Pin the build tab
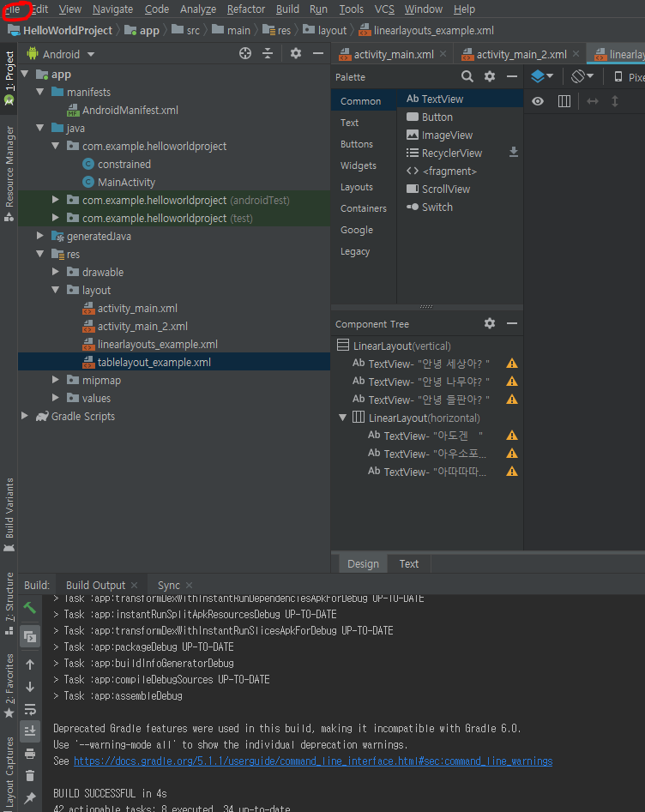The image size is (645, 812). coord(30,798)
